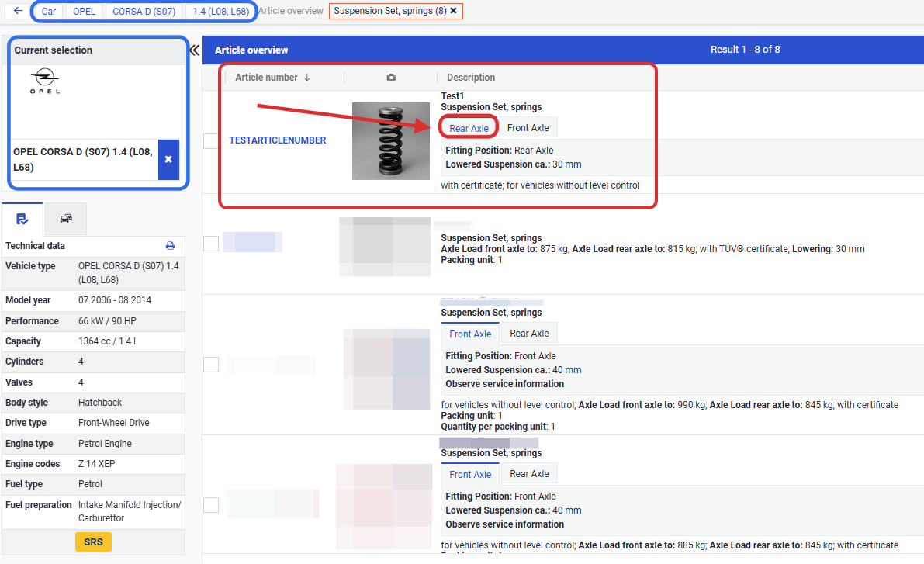Tick the checkbox for TESTARTICLENUMBER
Image resolution: width=924 pixels, height=564 pixels.
tap(211, 141)
